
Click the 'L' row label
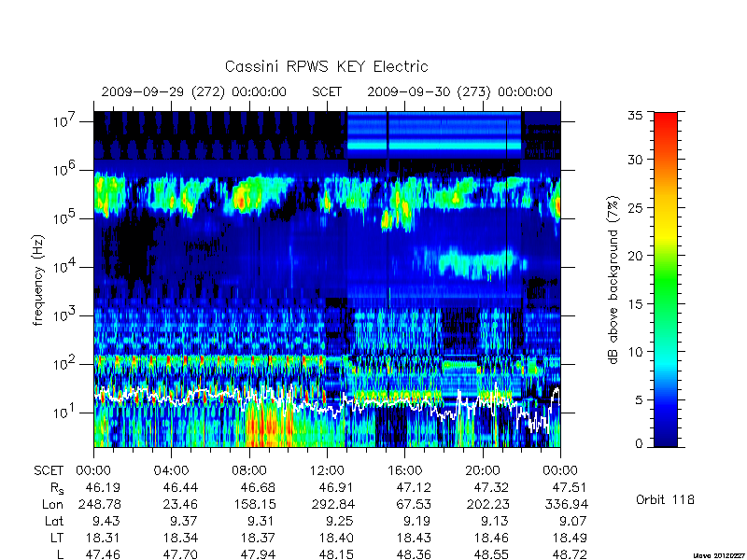(60, 554)
